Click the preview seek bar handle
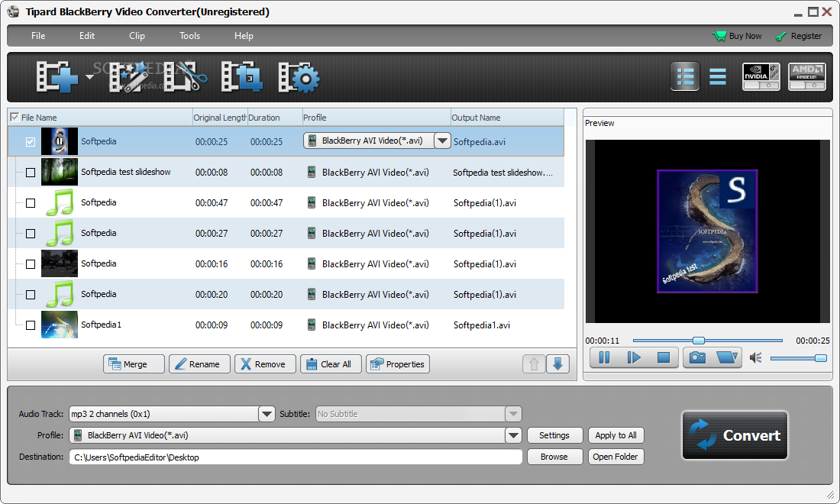This screenshot has width=840, height=504. (x=698, y=340)
